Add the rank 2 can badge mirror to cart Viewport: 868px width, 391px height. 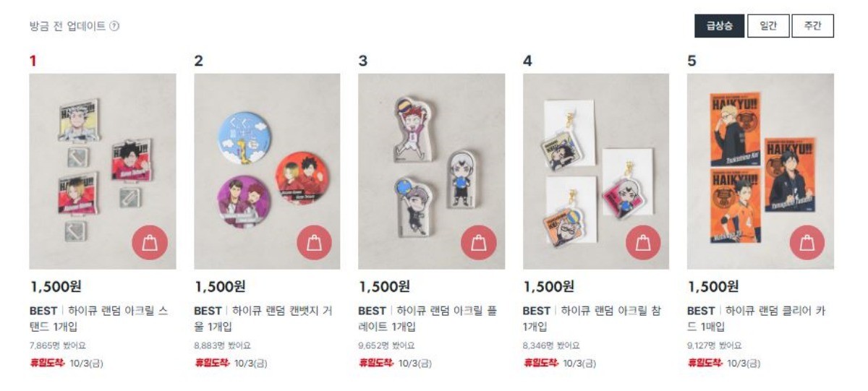click(314, 243)
